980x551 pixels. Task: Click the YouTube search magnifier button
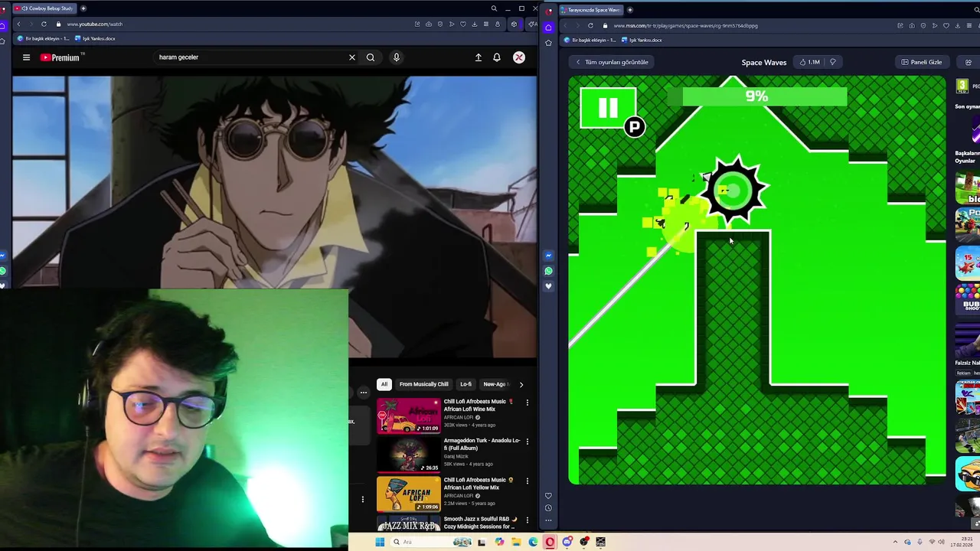click(371, 57)
